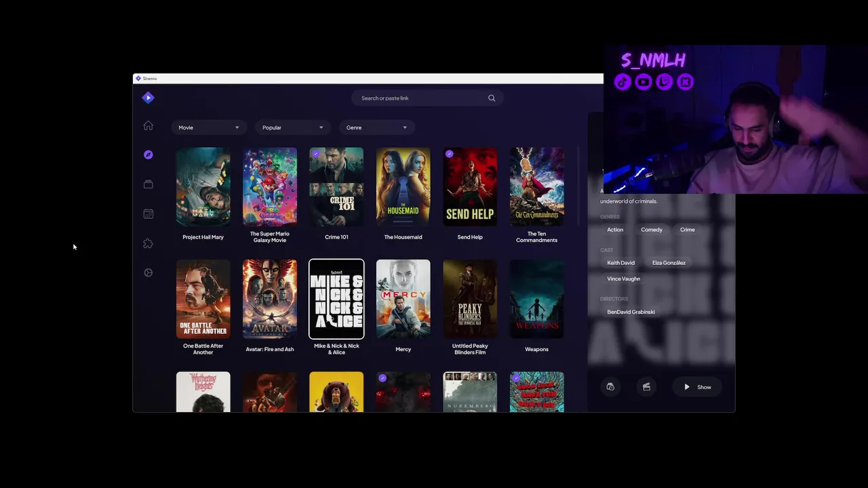
Task: Open the Popular sort dropdown
Action: click(292, 127)
